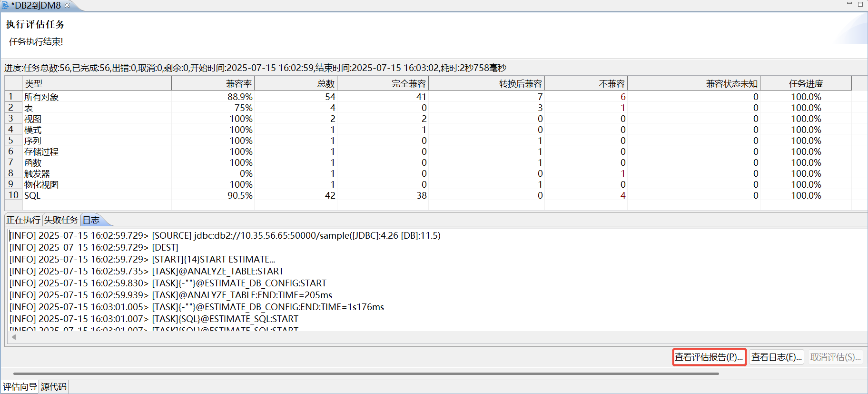Click the log line with [SOURCE] jdbc:db2
868x394 pixels.
(x=225, y=235)
